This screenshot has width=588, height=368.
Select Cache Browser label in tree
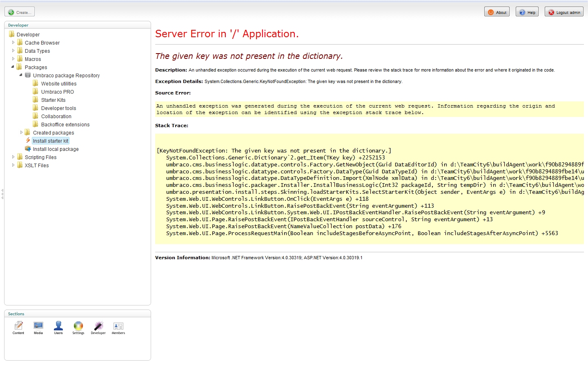(42, 43)
